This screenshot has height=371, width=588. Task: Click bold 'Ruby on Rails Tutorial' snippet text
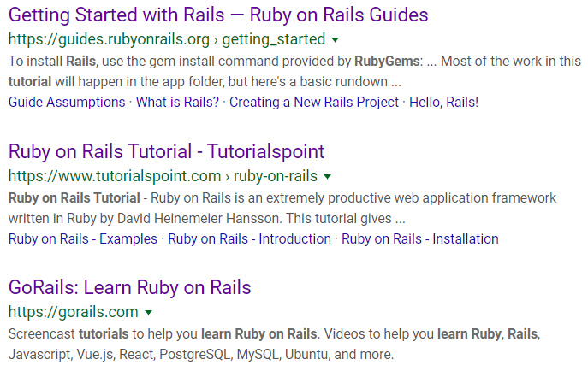point(74,197)
